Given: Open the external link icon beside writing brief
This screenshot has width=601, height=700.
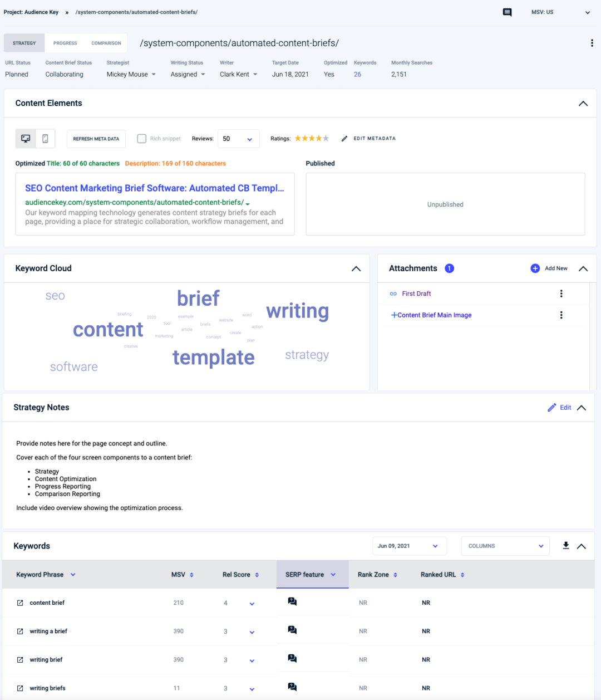Looking at the screenshot, I should 21,659.
